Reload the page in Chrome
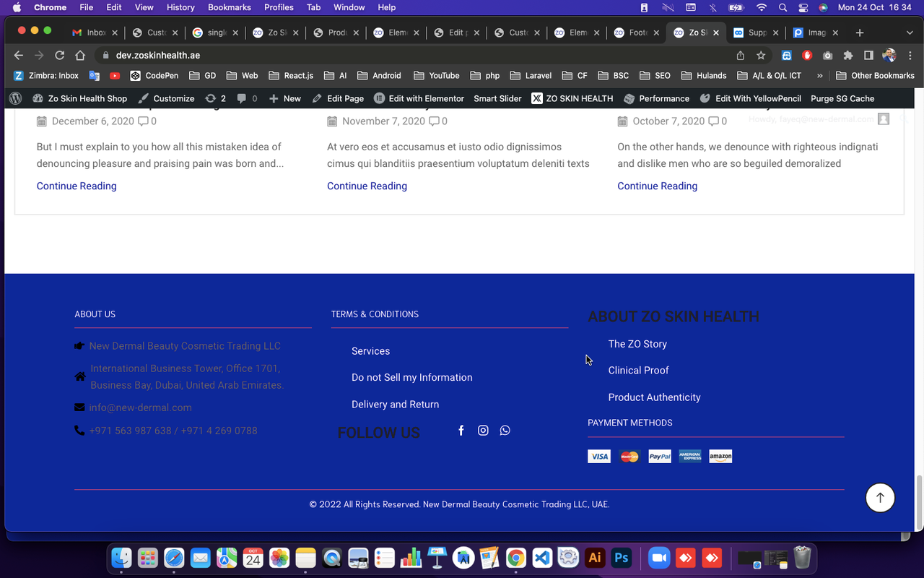924x578 pixels. (60, 55)
